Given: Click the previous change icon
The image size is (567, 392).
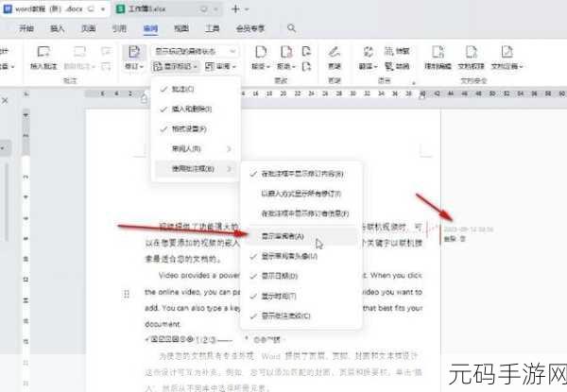Looking at the screenshot, I should [x=306, y=51].
